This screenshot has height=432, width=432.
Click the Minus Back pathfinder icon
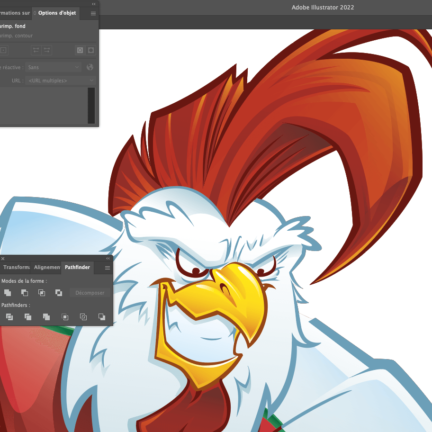click(x=102, y=317)
